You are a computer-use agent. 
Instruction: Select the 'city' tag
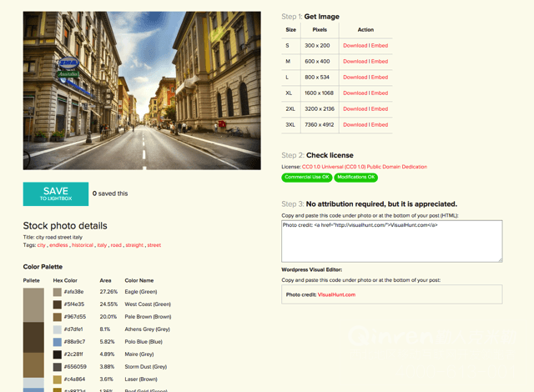(x=41, y=245)
